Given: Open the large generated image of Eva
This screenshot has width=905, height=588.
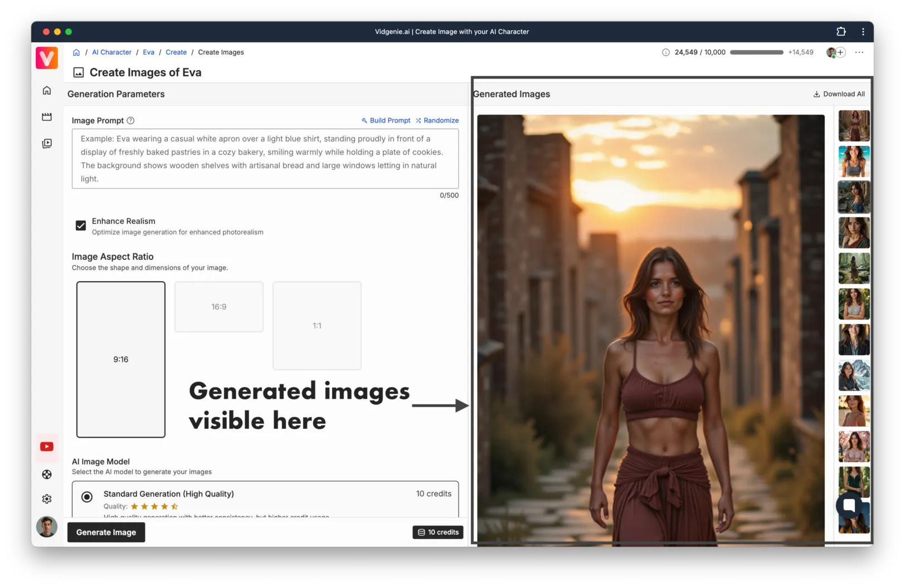Looking at the screenshot, I should (651, 330).
